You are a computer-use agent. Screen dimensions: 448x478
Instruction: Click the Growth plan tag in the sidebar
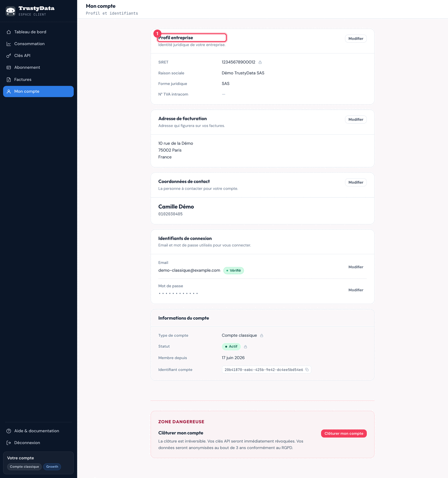(x=52, y=467)
